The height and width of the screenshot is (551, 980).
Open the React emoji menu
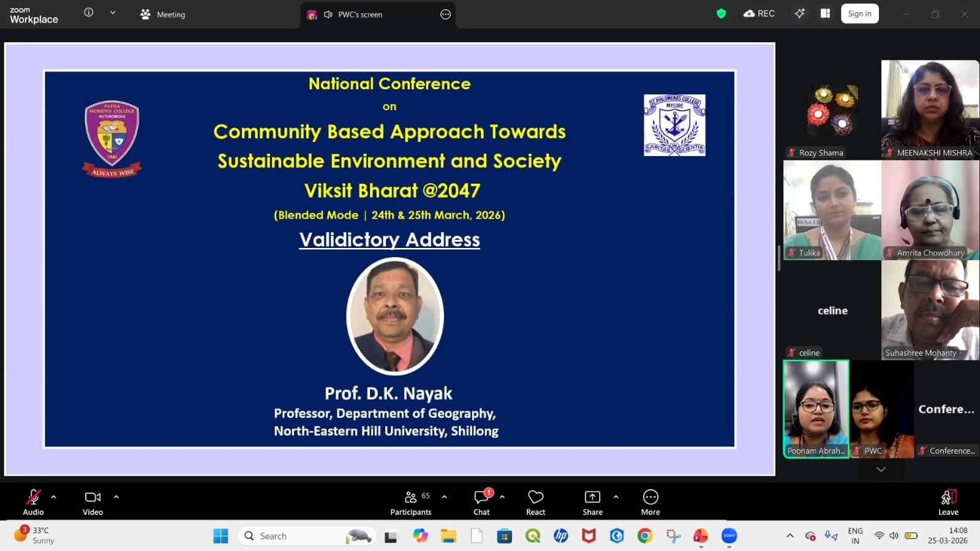pos(535,502)
